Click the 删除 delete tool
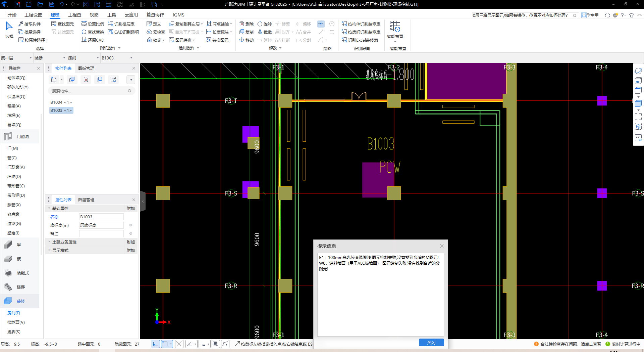The image size is (644, 352). pos(247,24)
